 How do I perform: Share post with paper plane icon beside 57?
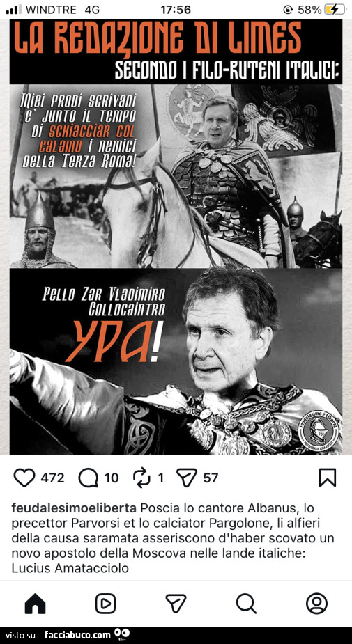click(x=187, y=478)
